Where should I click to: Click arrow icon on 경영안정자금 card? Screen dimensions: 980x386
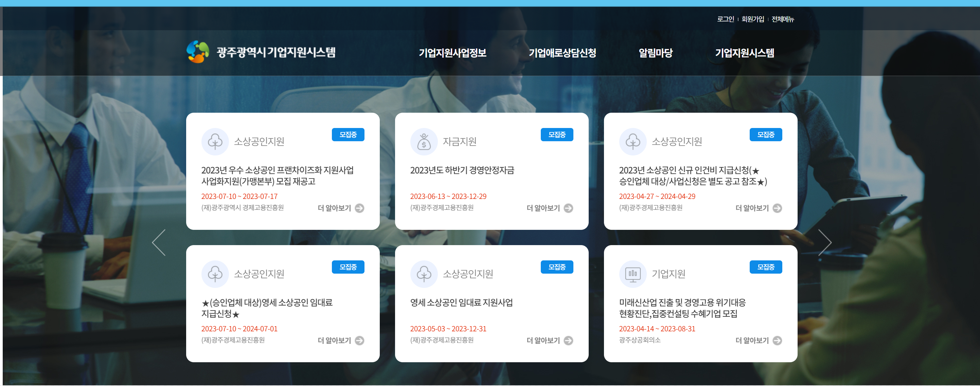pos(568,208)
